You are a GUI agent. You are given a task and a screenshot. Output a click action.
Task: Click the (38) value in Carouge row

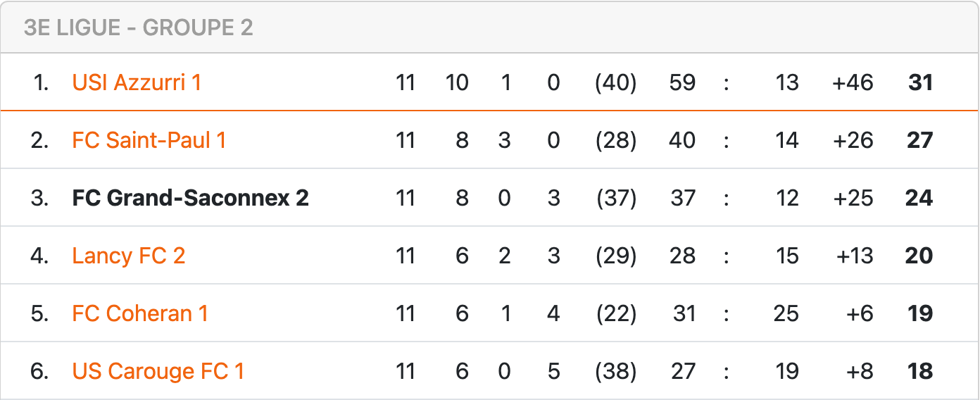[x=616, y=371]
